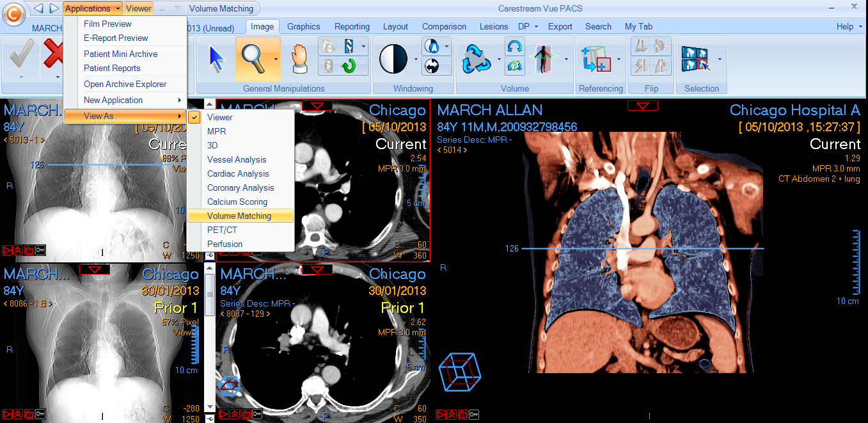Open the Help dropdown
The height and width of the screenshot is (423, 868).
[849, 26]
